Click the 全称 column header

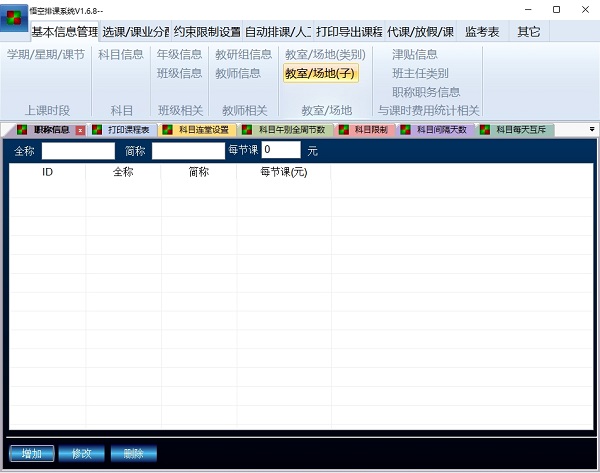[x=123, y=172]
